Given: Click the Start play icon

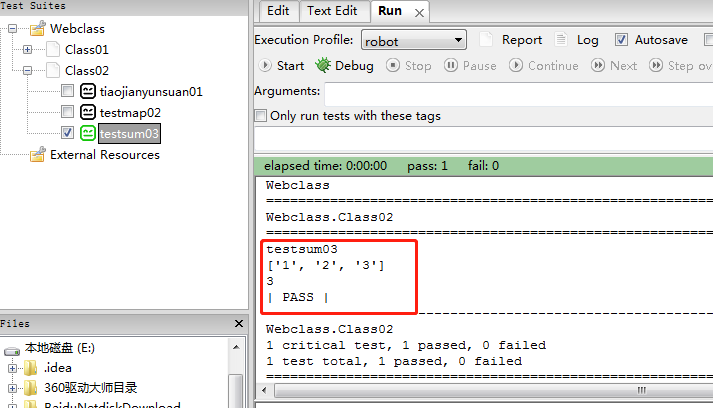Looking at the screenshot, I should pos(265,65).
